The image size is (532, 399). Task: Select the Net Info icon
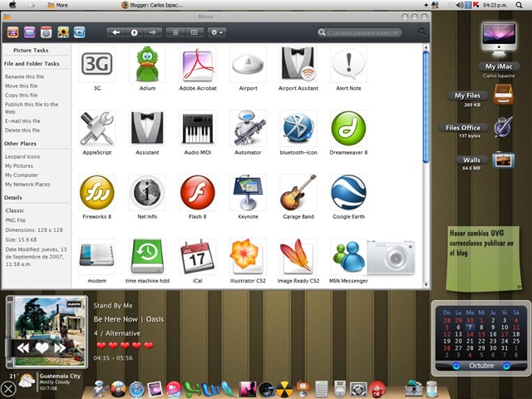pos(147,192)
